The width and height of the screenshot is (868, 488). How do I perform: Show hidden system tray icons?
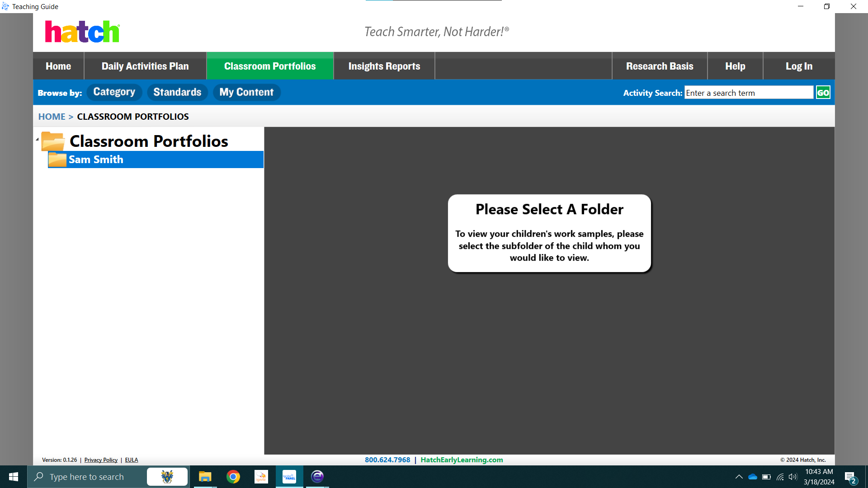(x=739, y=477)
